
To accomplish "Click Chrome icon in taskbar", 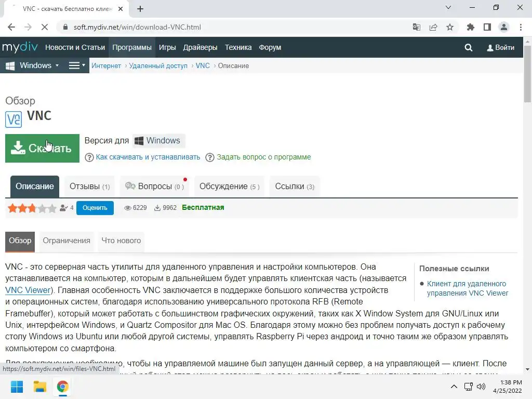I will [x=62, y=387].
